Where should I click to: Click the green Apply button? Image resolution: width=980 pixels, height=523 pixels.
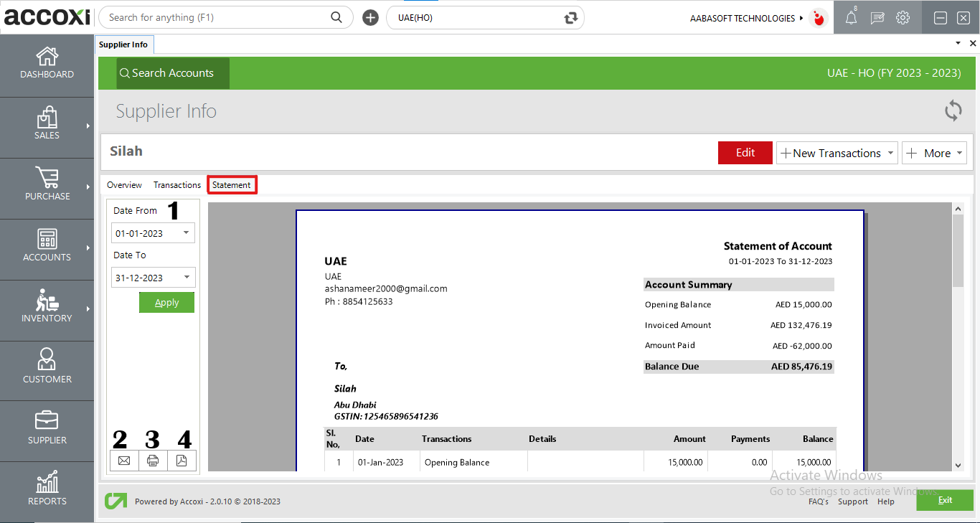166,303
